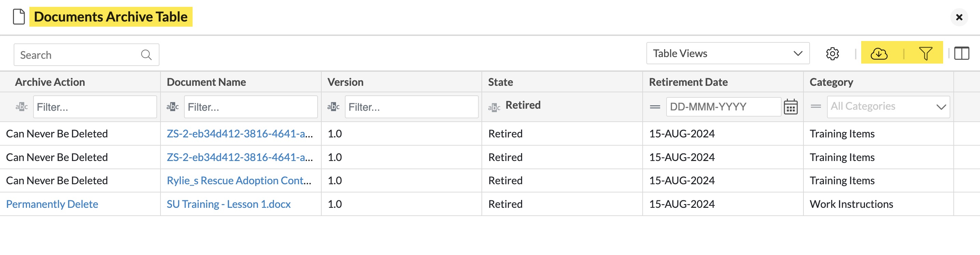Click the Category equals operator selector
980x255 pixels.
click(816, 107)
